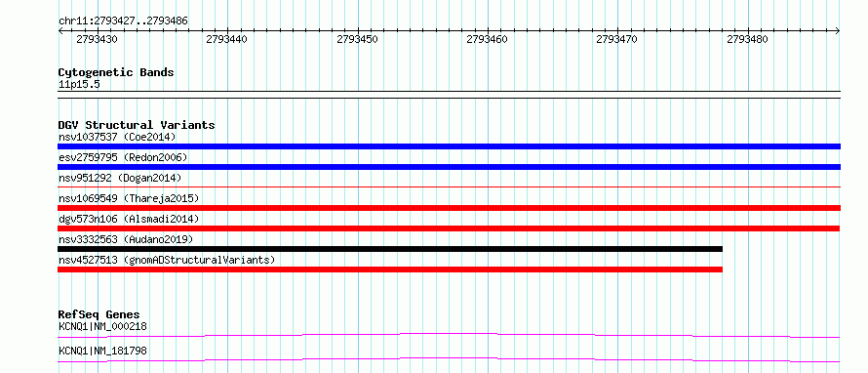Open variant nsv4527513 (gnomADStructuralVariants) label
868x373 pixels.
166,260
